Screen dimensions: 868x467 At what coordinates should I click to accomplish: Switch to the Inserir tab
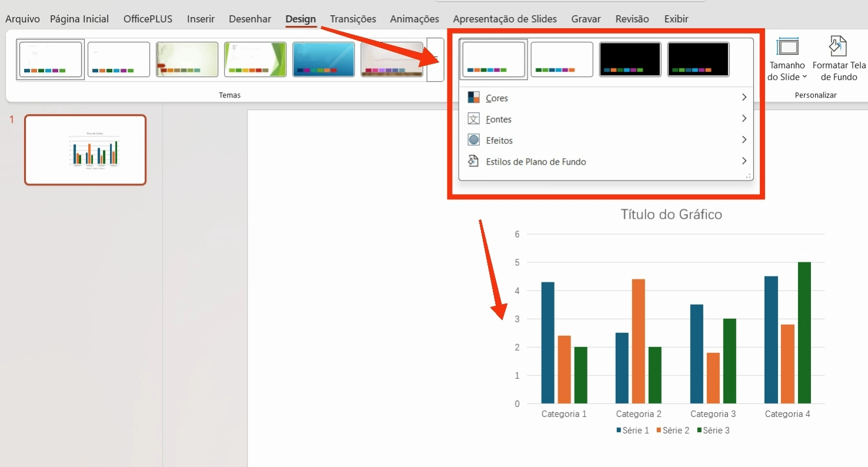coord(201,19)
